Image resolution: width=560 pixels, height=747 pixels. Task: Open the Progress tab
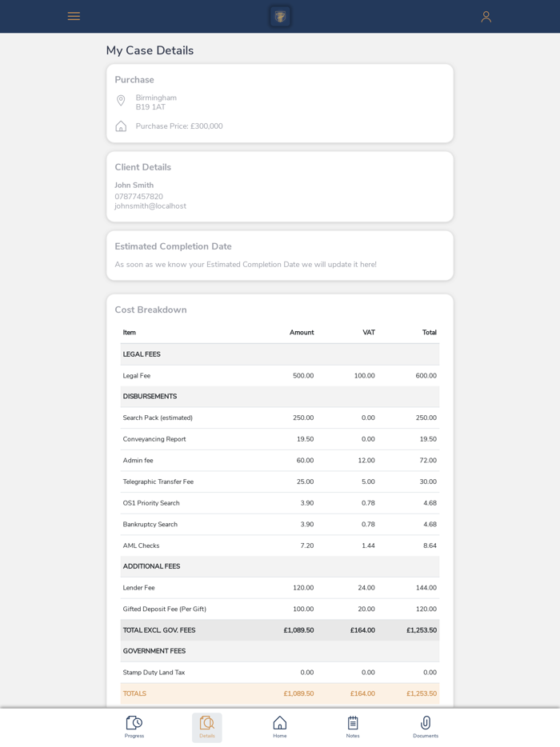(134, 727)
